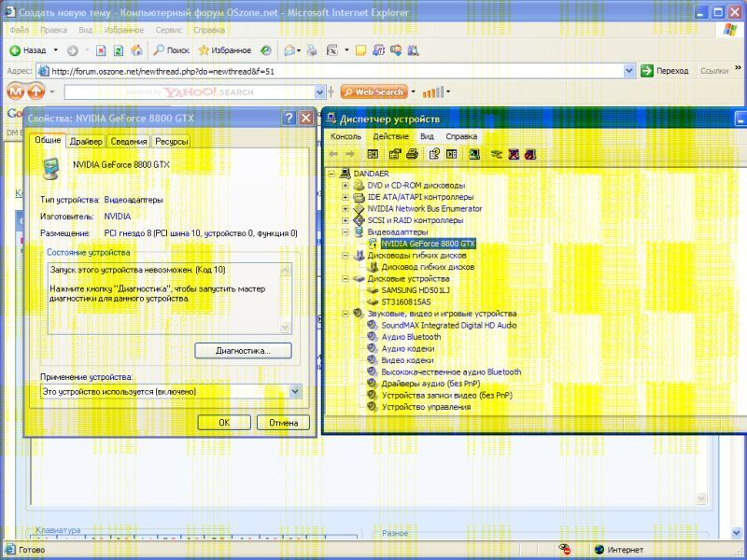The image size is (747, 560).
Task: Click the Print icon in Device Manager toolbar
Action: tap(413, 154)
